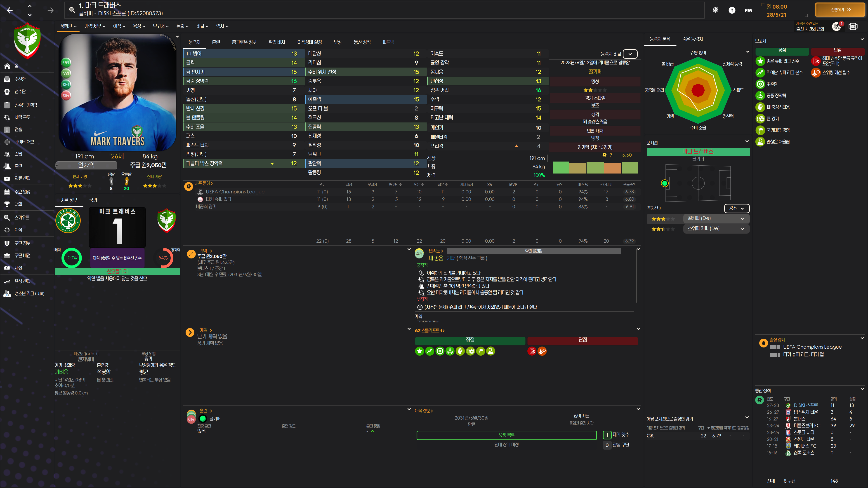The image size is (868, 488).
Task: Select goalkeeper position dot on pitch
Action: tap(665, 183)
